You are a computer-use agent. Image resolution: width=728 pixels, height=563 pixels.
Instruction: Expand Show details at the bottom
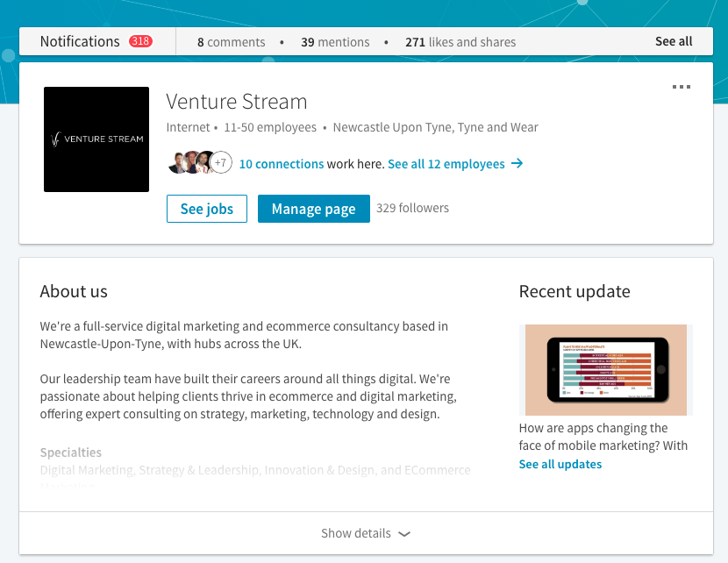366,533
